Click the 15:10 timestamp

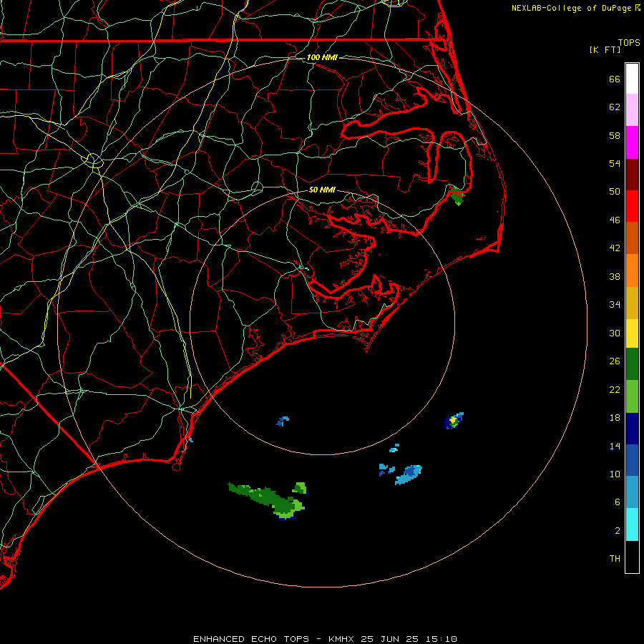(441, 639)
